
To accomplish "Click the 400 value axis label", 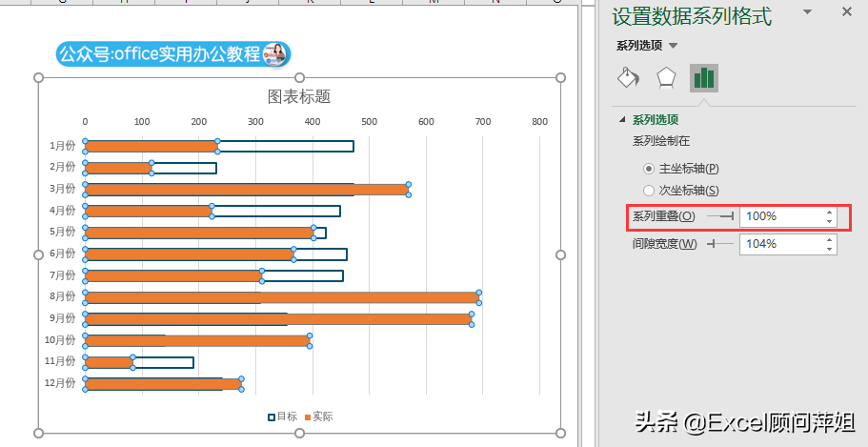I will [x=313, y=122].
